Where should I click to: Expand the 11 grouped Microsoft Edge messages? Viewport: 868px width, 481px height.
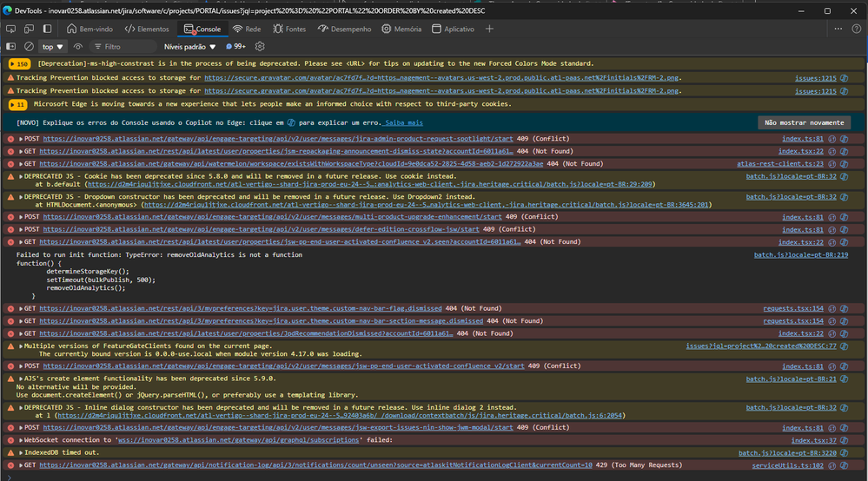point(17,104)
